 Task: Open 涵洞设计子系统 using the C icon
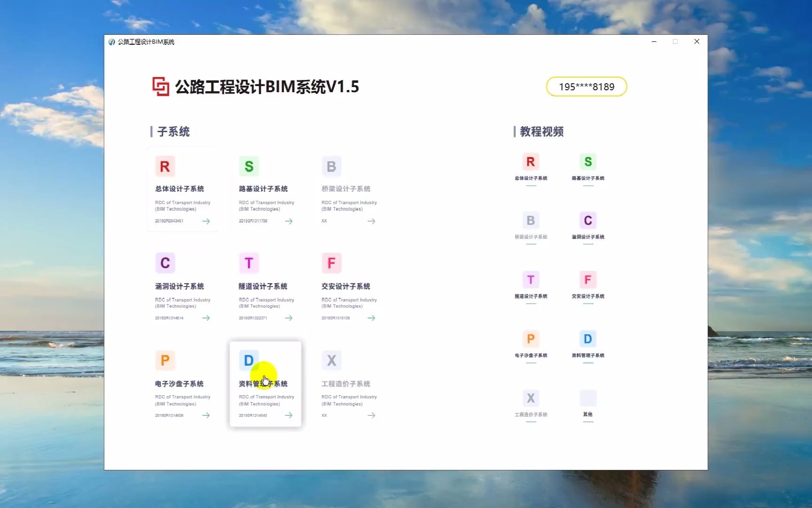coord(165,263)
